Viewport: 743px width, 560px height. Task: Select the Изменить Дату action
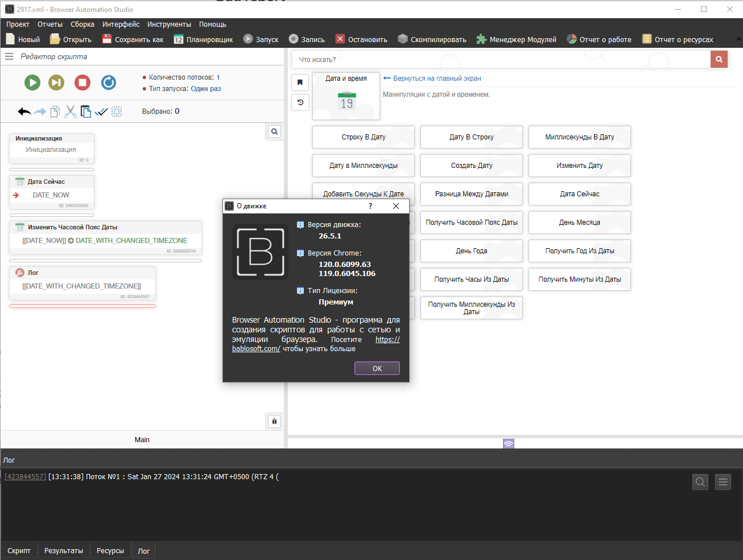(579, 166)
